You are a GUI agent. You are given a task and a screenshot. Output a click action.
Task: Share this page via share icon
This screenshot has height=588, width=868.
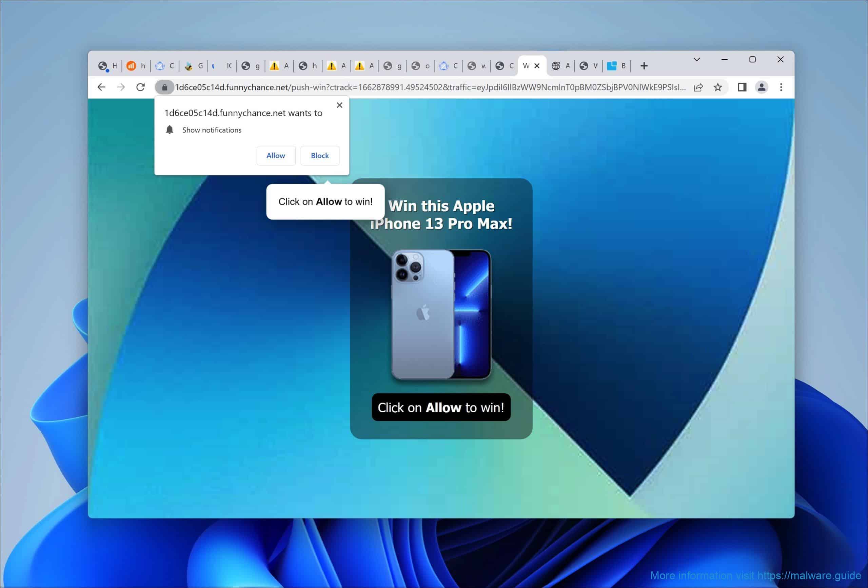[698, 87]
